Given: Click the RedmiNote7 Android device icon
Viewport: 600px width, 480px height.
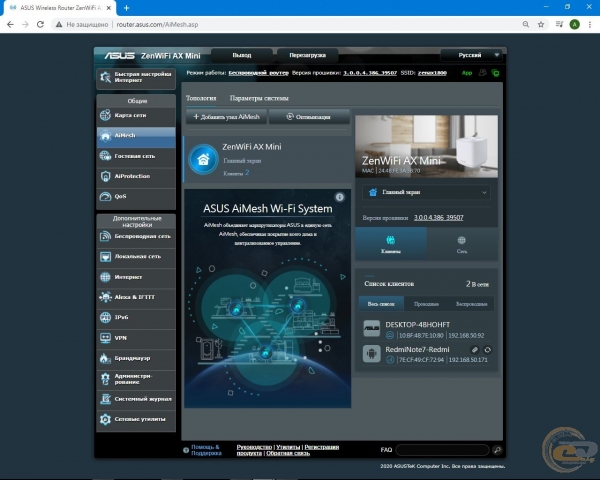Looking at the screenshot, I should 372,353.
